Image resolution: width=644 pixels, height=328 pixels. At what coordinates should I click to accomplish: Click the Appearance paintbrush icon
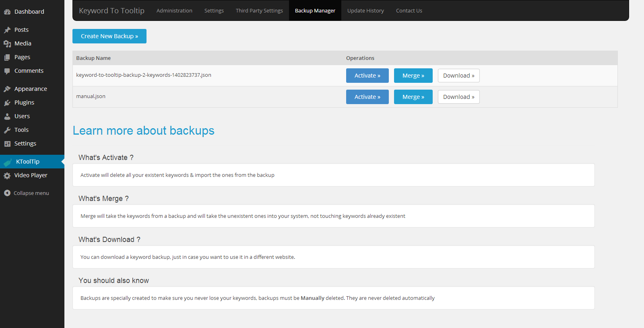coord(7,89)
